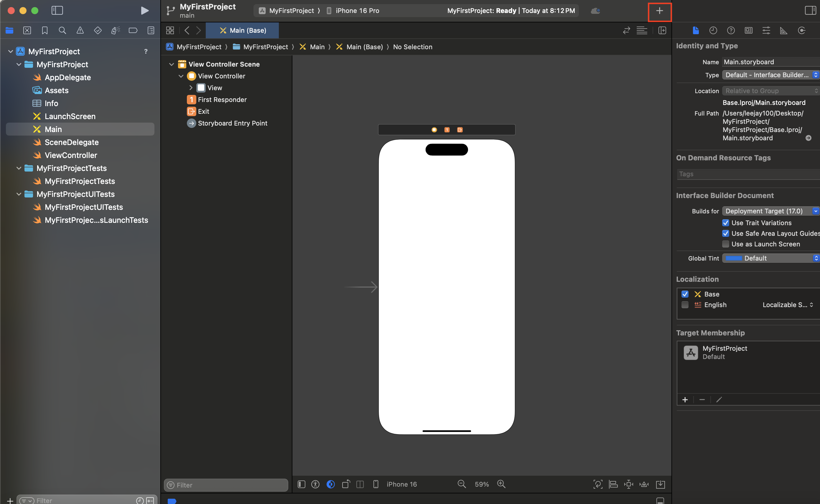Click the Run play button
Screen dimensions: 820x504
pyautogui.click(x=144, y=11)
